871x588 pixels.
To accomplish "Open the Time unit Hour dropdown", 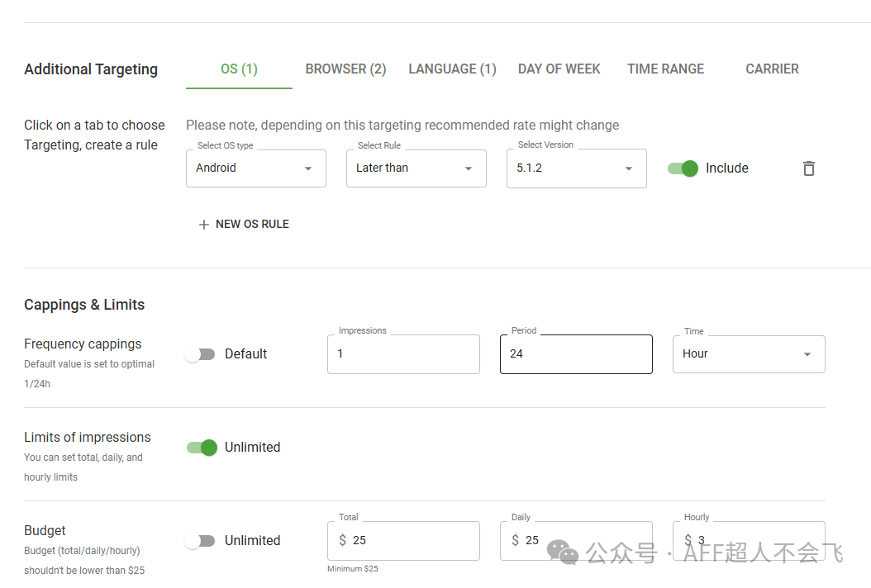I will 748,354.
